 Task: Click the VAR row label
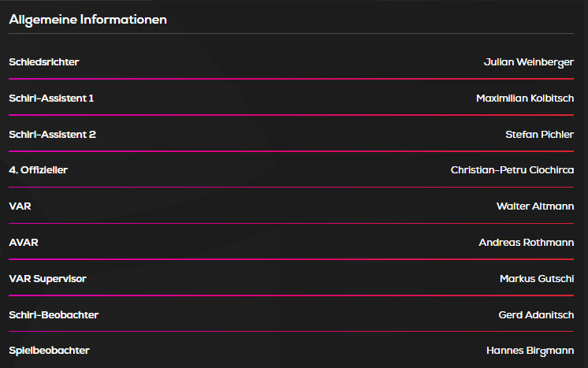(20, 206)
